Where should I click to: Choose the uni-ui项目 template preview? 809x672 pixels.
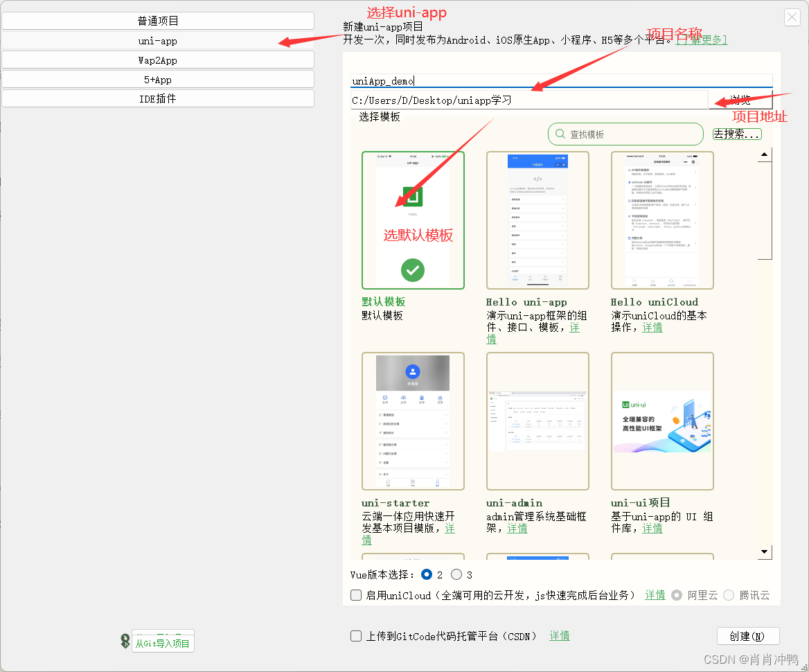(662, 421)
